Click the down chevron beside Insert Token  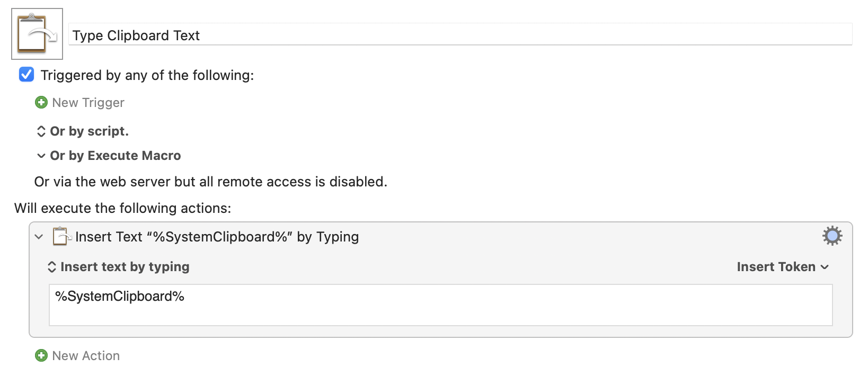[825, 267]
